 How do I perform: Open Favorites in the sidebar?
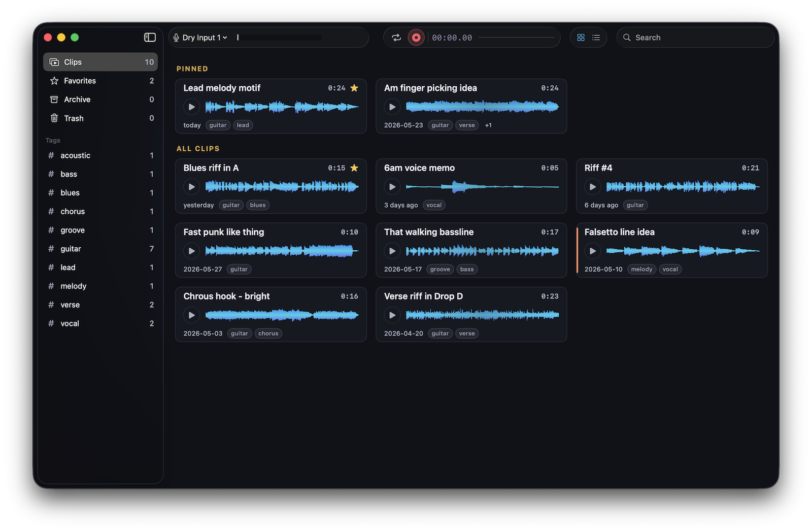point(100,81)
